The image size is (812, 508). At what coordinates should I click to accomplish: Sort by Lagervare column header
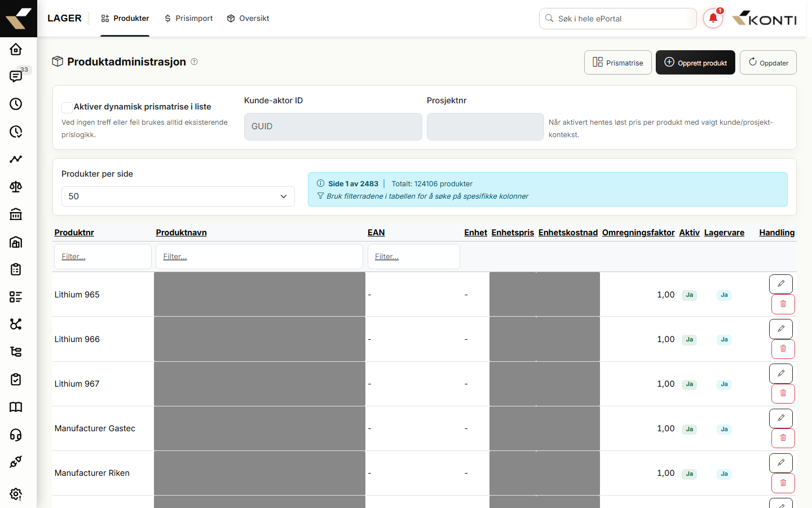[724, 233]
